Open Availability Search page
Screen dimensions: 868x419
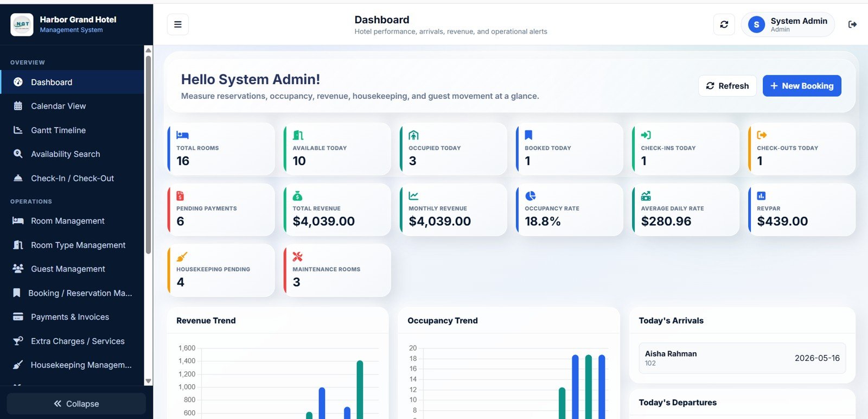coord(72,154)
